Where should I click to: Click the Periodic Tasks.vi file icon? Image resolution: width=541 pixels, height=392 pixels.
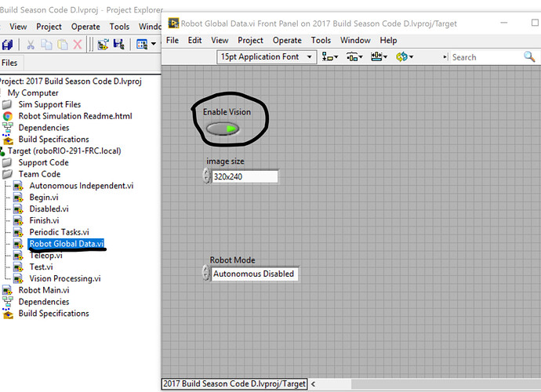[18, 232]
